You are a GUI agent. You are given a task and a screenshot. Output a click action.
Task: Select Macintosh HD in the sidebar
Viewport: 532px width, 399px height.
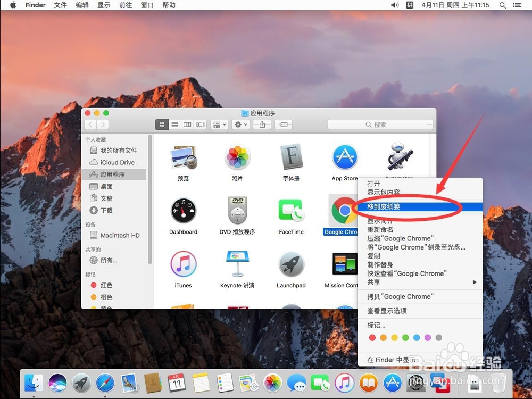point(114,235)
